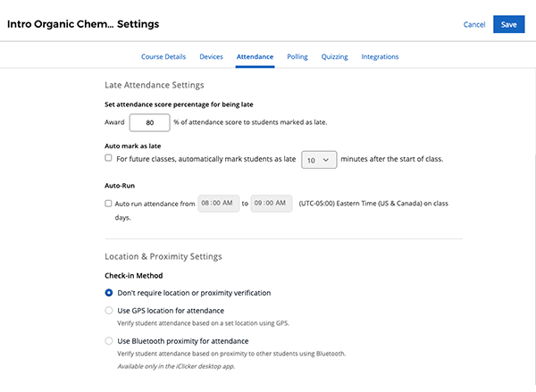The height and width of the screenshot is (392, 536).
Task: Toggle the Auto run attendance checkbox
Action: (108, 204)
